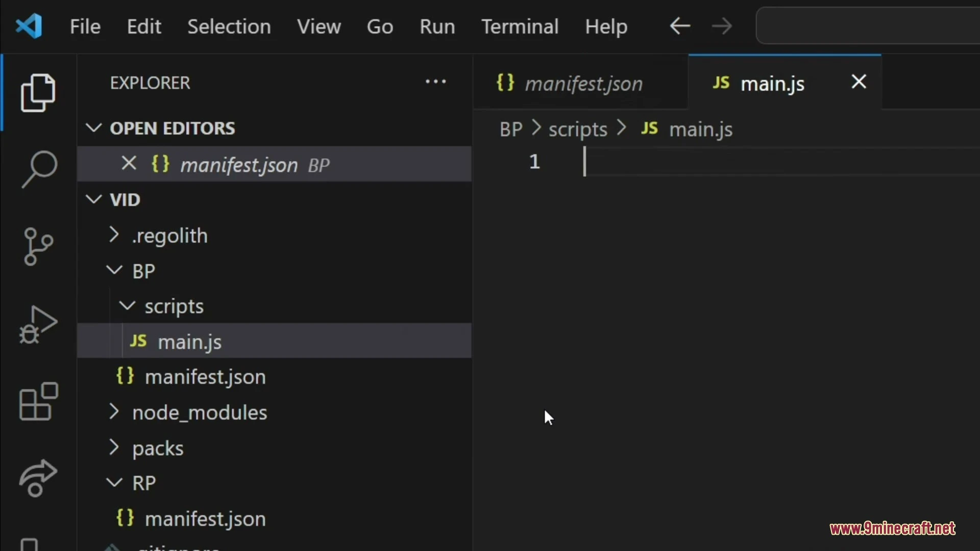Image resolution: width=980 pixels, height=551 pixels.
Task: Open the Terminal menu
Action: pyautogui.click(x=520, y=26)
